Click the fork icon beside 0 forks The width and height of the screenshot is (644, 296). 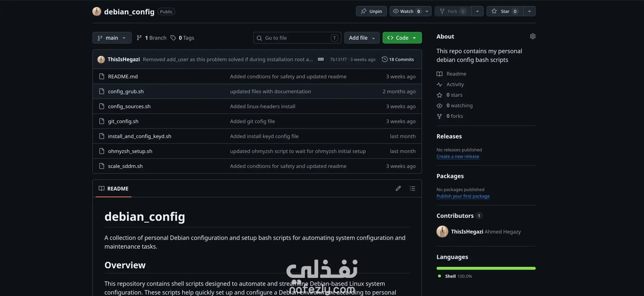tap(439, 116)
